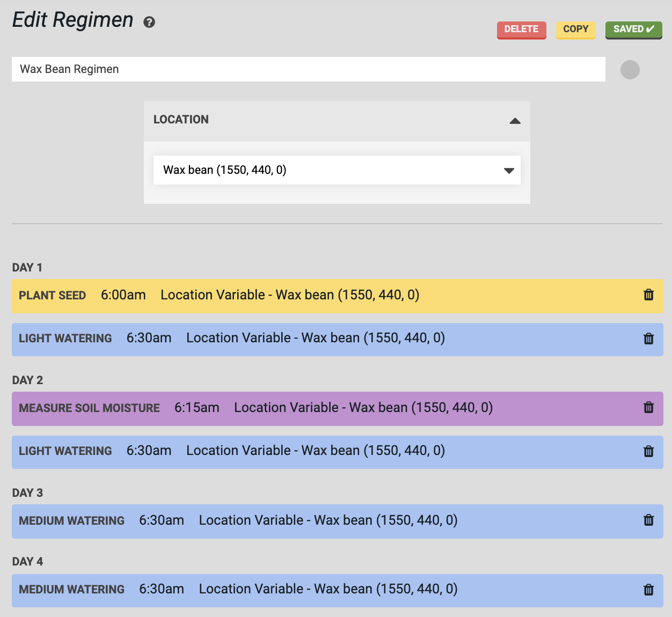672x617 pixels.
Task: Edit the Wax Bean Regimen name field
Action: [x=308, y=69]
